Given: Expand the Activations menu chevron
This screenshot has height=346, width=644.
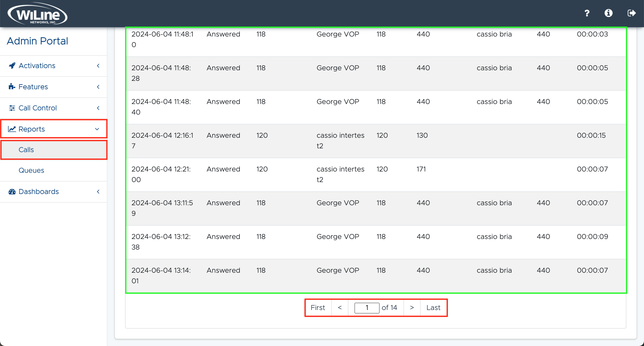Looking at the screenshot, I should [x=98, y=66].
